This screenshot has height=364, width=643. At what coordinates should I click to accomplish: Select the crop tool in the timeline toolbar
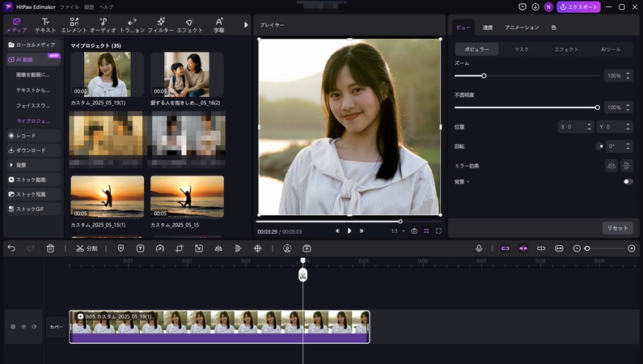[179, 248]
